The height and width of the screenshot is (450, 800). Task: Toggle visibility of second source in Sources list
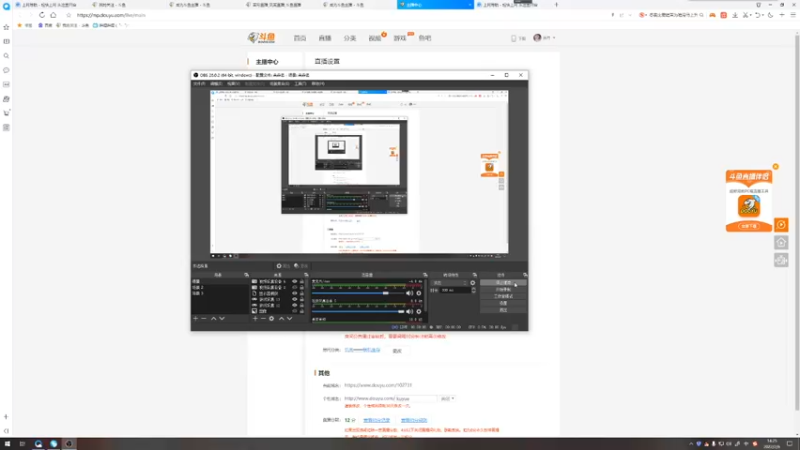click(294, 287)
